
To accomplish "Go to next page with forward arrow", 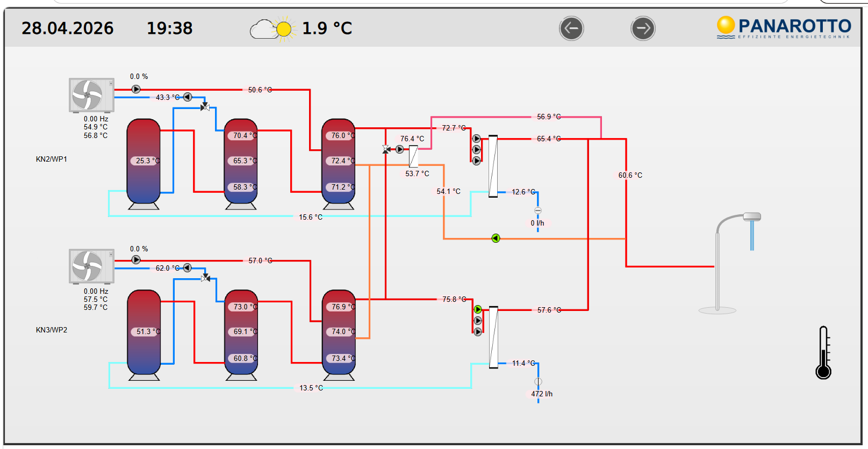I will [643, 28].
